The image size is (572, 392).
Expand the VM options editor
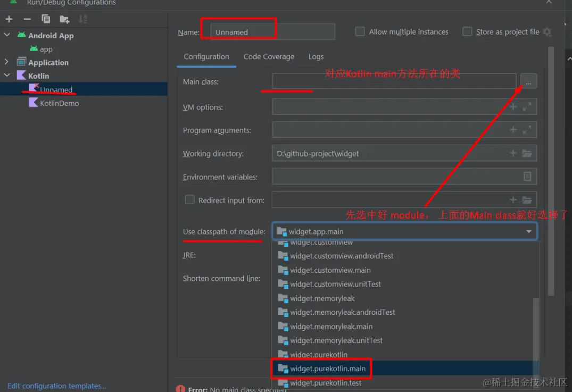pyautogui.click(x=527, y=106)
